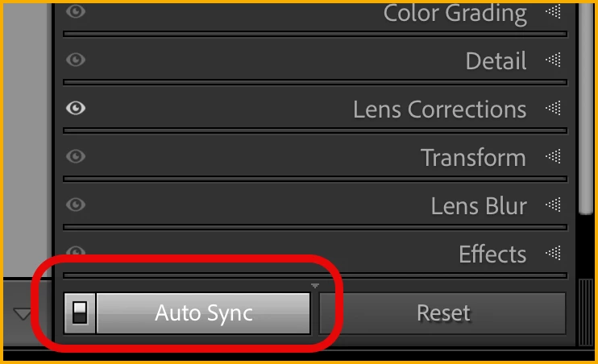Flip the Auto Sync switch
Viewport: 598px width, 364px height.
click(x=80, y=313)
